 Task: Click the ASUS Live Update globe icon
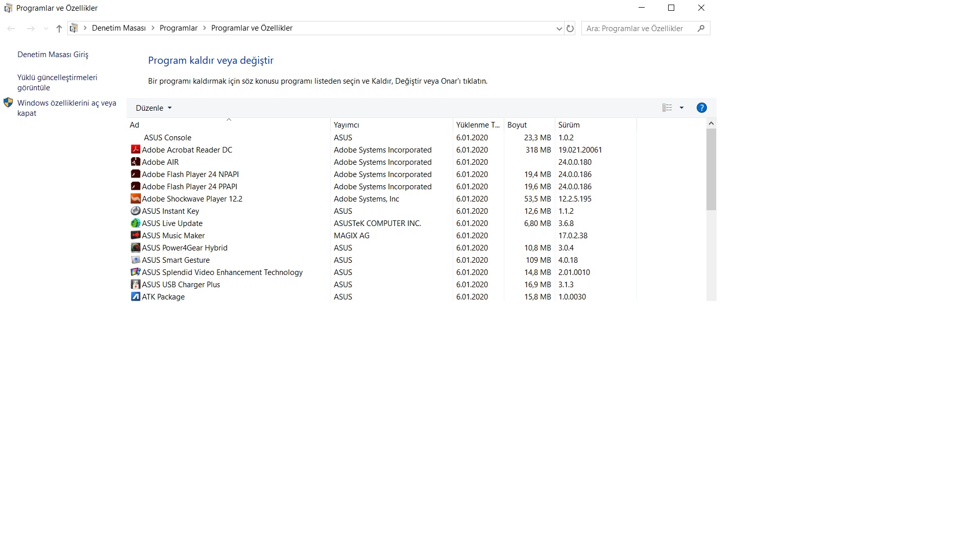pyautogui.click(x=135, y=223)
